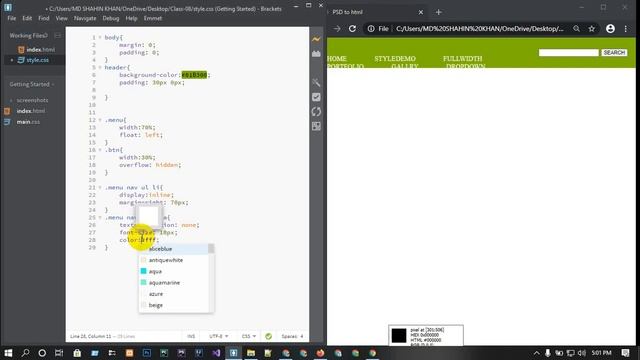Click the File info icon in the address bar
640x360 pixels.
coord(371,29)
